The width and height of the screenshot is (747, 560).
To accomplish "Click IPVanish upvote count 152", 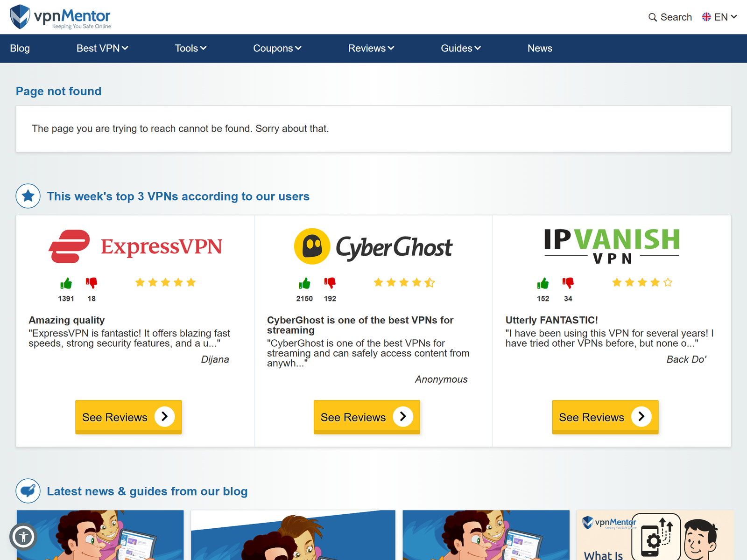I will point(543,299).
